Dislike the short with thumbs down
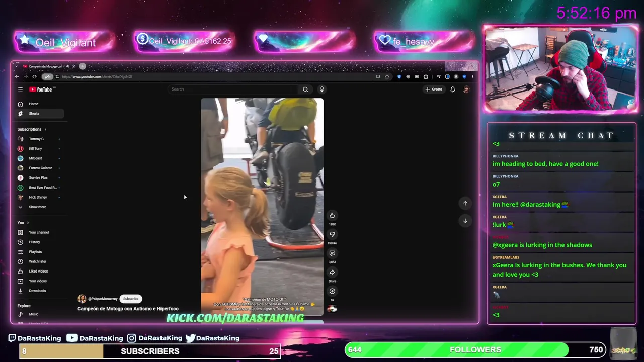The width and height of the screenshot is (644, 362). click(x=332, y=234)
